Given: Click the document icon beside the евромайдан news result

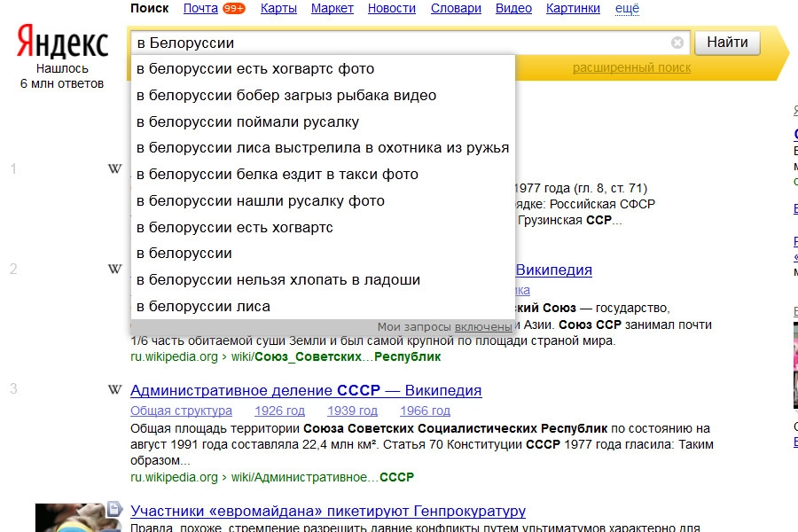Looking at the screenshot, I should [x=114, y=509].
